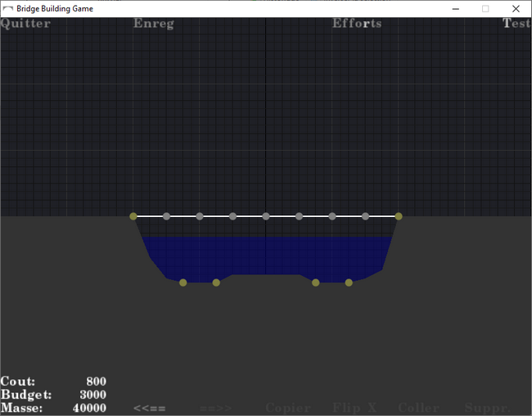
Task: Click the Bridge Building Game title icon
Action: (8, 8)
